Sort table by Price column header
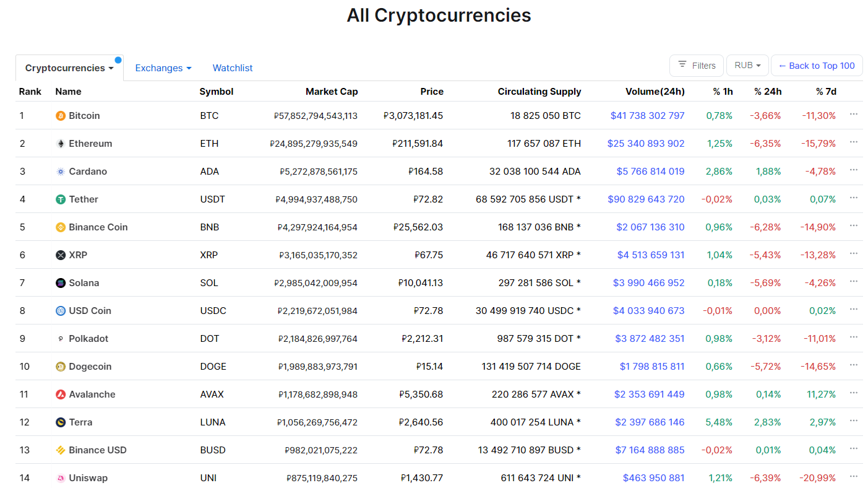 [432, 92]
